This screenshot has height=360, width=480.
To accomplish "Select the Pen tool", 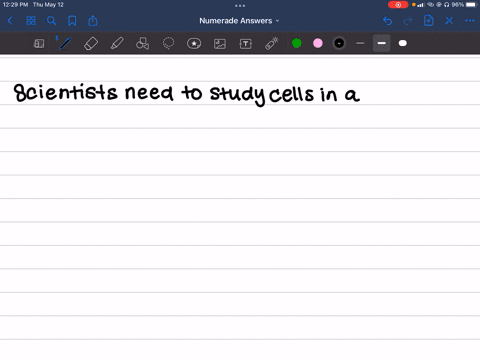I will click(65, 43).
